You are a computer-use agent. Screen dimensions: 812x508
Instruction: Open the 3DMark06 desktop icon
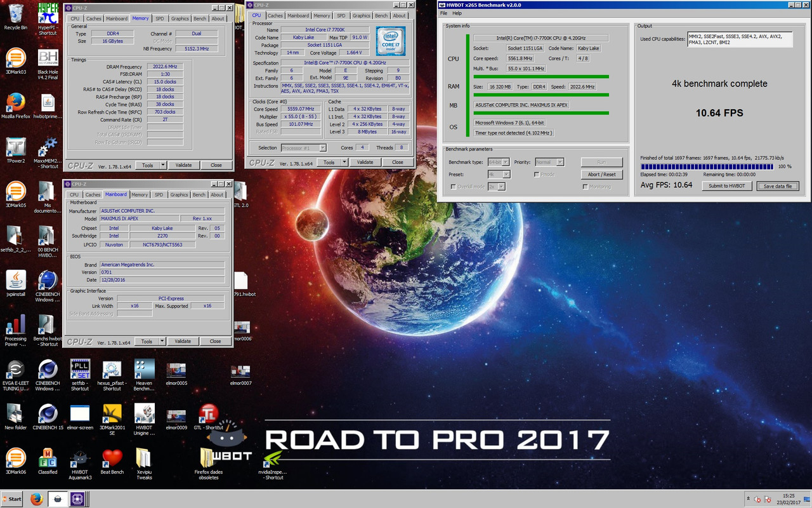click(15, 462)
